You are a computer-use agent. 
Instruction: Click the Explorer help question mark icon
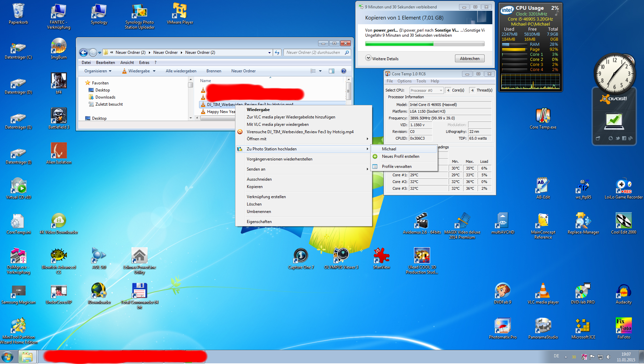tap(343, 71)
